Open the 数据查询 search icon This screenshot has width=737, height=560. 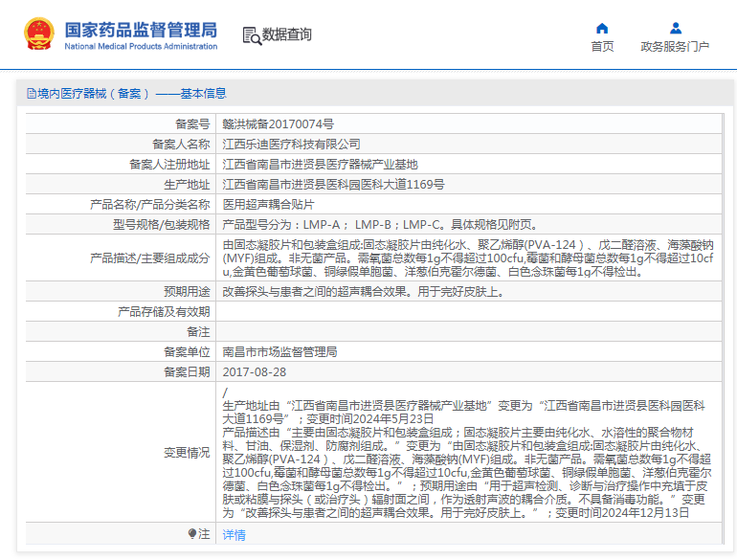pyautogui.click(x=252, y=35)
